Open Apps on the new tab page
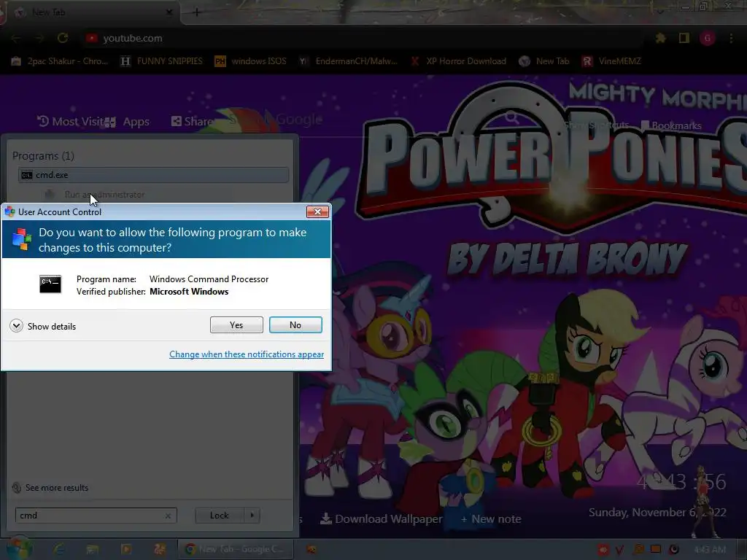The image size is (747, 560). point(127,122)
